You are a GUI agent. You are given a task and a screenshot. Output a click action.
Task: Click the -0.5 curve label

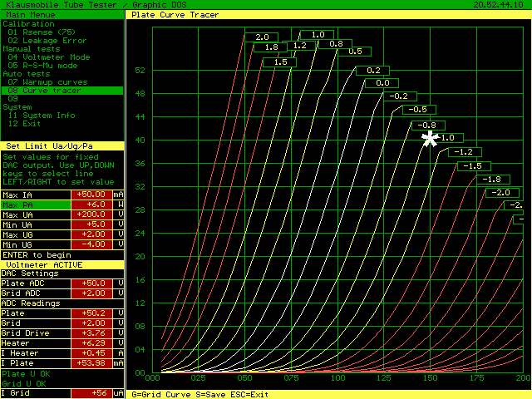pos(419,110)
